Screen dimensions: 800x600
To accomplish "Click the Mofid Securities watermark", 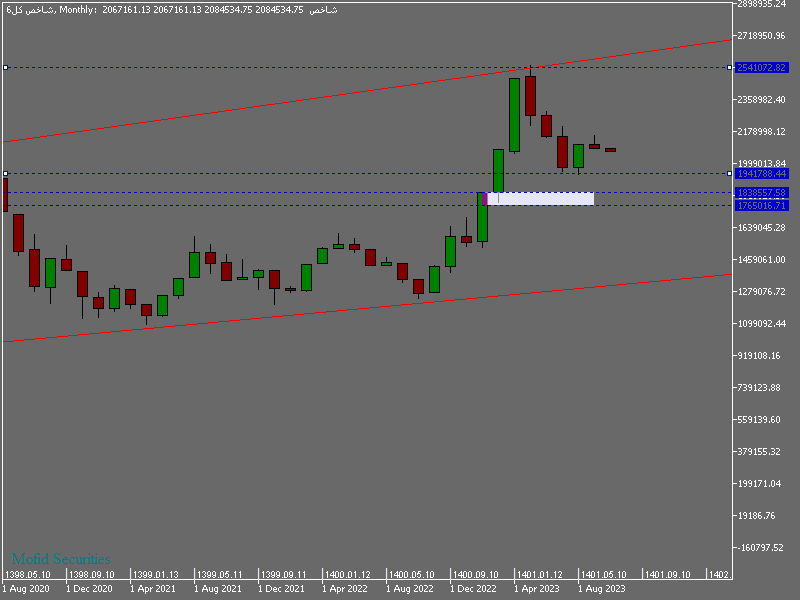I will pyautogui.click(x=61, y=559).
